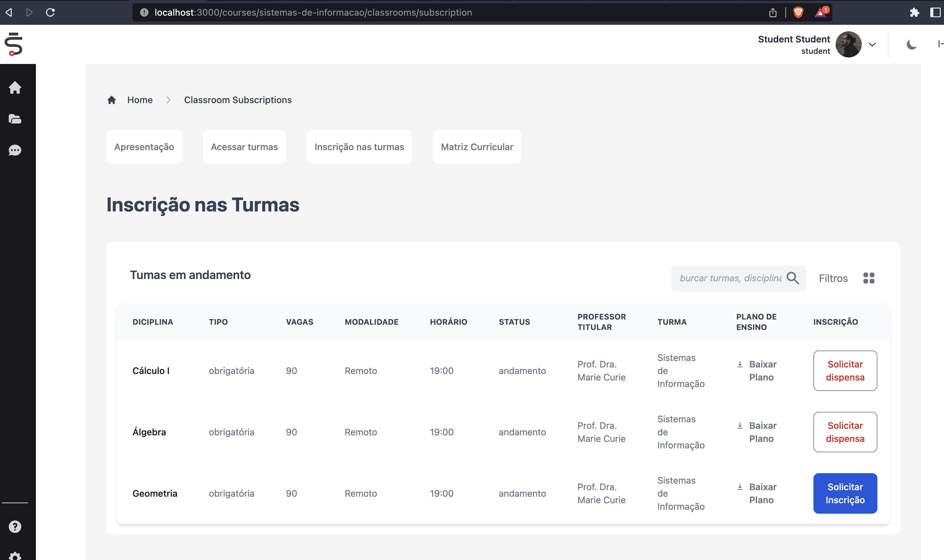Switch to grid view icon
The width and height of the screenshot is (944, 560).
[x=869, y=278]
